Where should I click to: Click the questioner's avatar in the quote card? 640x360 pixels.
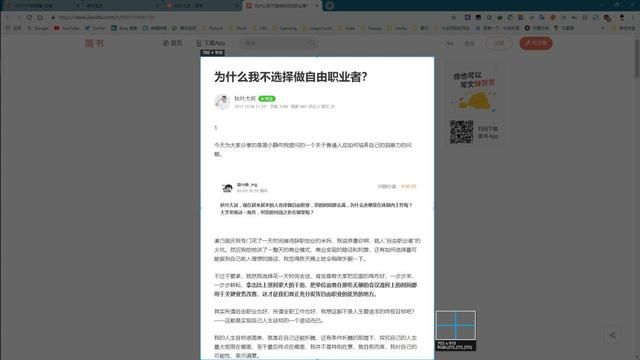[x=227, y=188]
